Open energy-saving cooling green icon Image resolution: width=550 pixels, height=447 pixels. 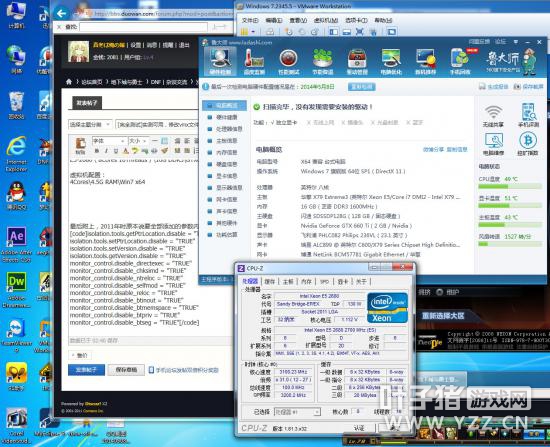click(323, 62)
